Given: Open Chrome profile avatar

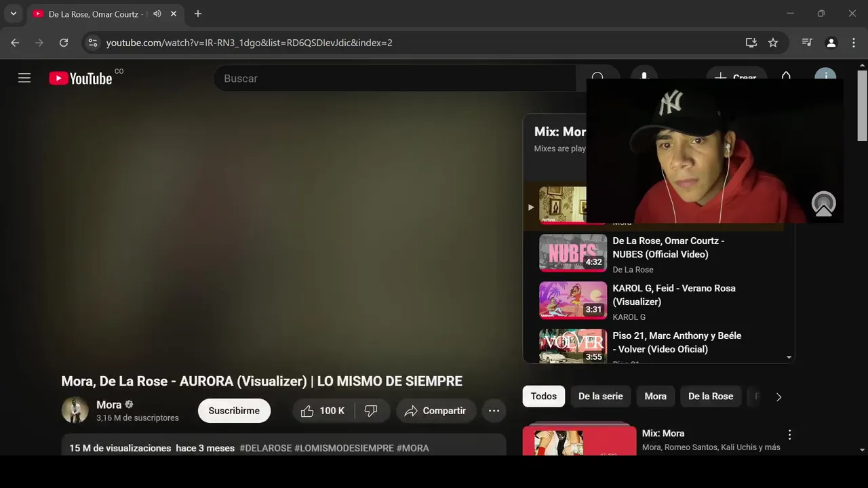Looking at the screenshot, I should pos(831,43).
